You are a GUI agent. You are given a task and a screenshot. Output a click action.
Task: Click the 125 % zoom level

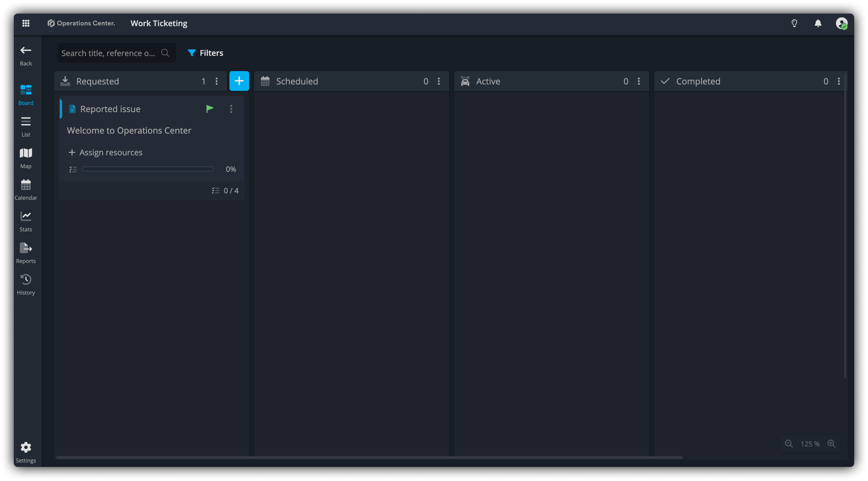810,444
